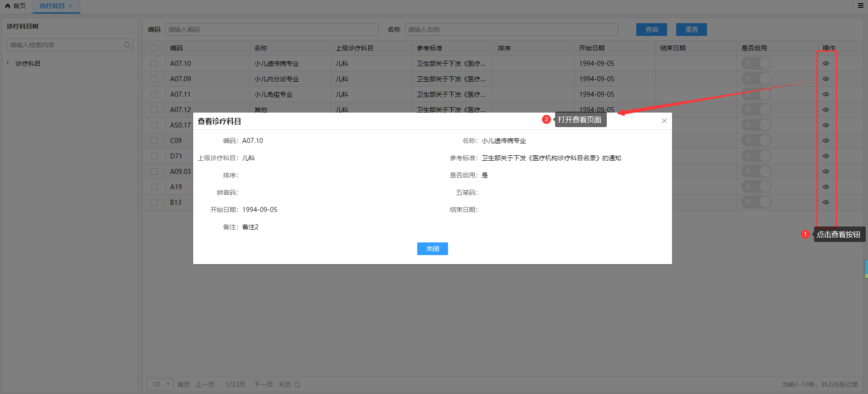
Task: Expand the 诊疗科目 tree node
Action: click(x=8, y=63)
